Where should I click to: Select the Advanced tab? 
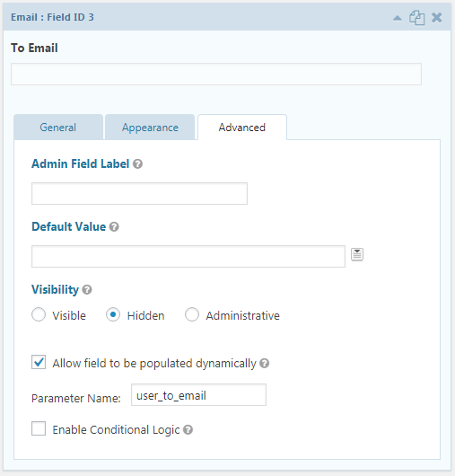(242, 128)
